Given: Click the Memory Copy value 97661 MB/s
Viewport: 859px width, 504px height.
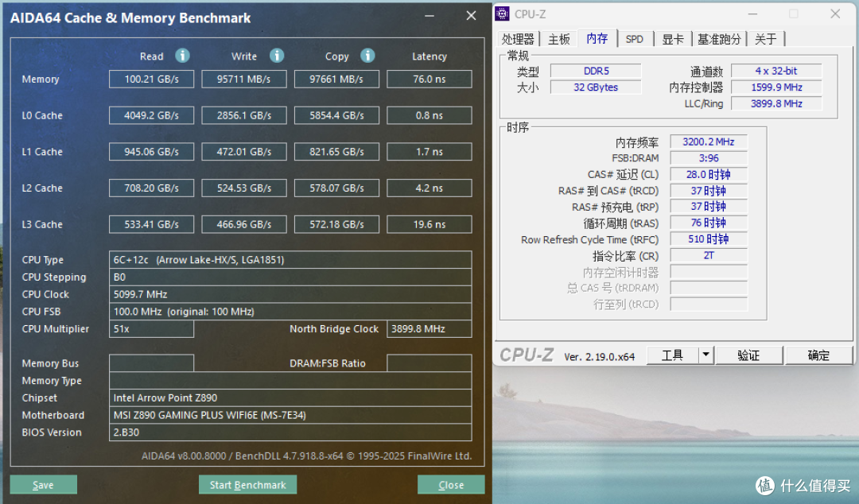Looking at the screenshot, I should [336, 79].
